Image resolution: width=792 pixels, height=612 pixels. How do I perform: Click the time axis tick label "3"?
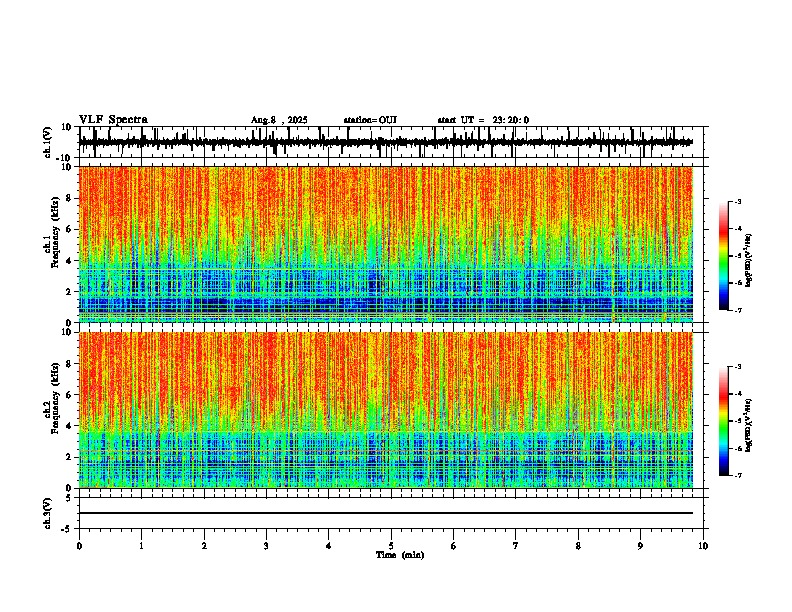[x=266, y=546]
